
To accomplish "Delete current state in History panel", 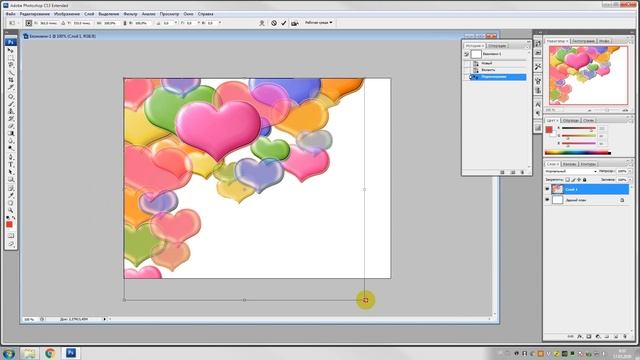I will tap(522, 172).
